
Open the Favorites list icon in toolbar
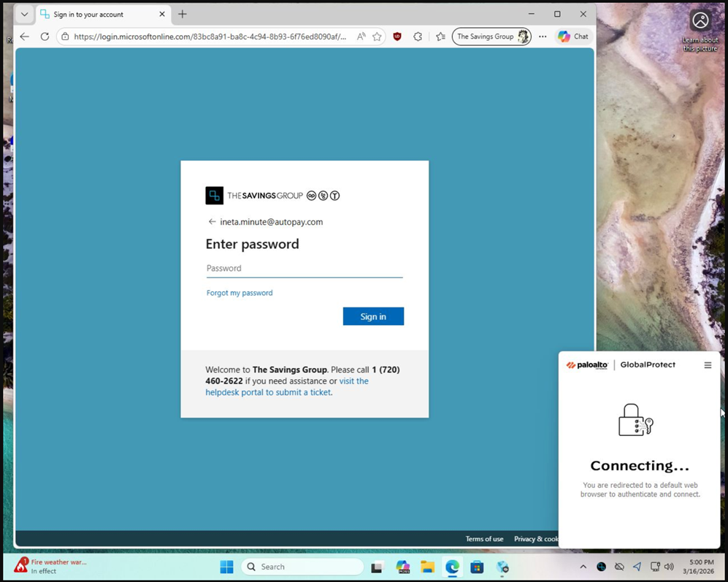click(440, 37)
